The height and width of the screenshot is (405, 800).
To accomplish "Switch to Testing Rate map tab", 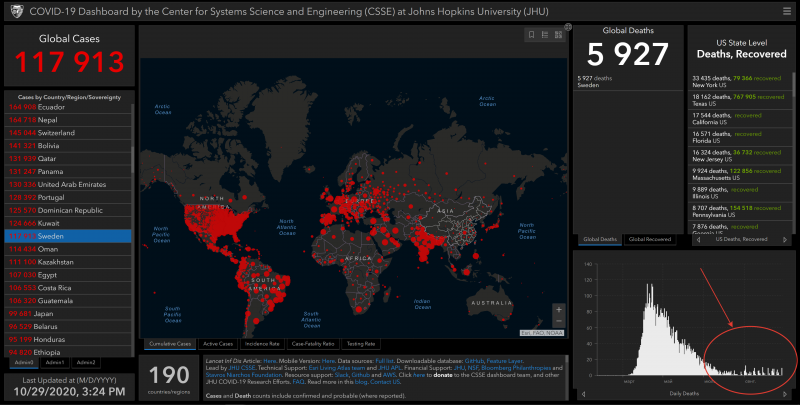I will 361,344.
